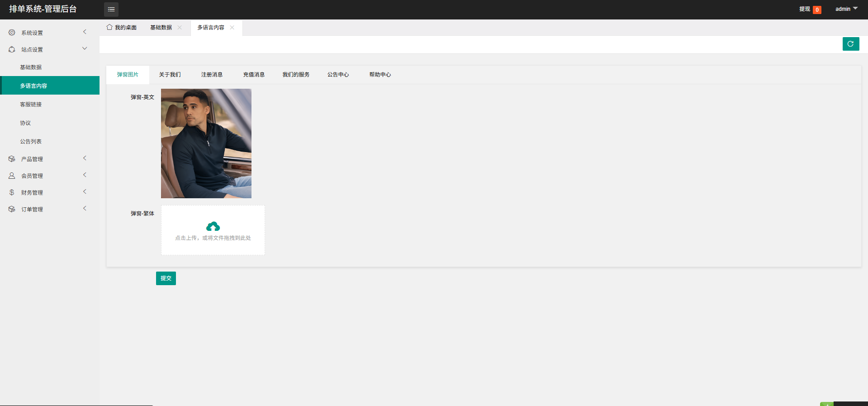868x406 pixels.
Task: Click the 排单系统-管理后台 title
Action: [x=43, y=9]
